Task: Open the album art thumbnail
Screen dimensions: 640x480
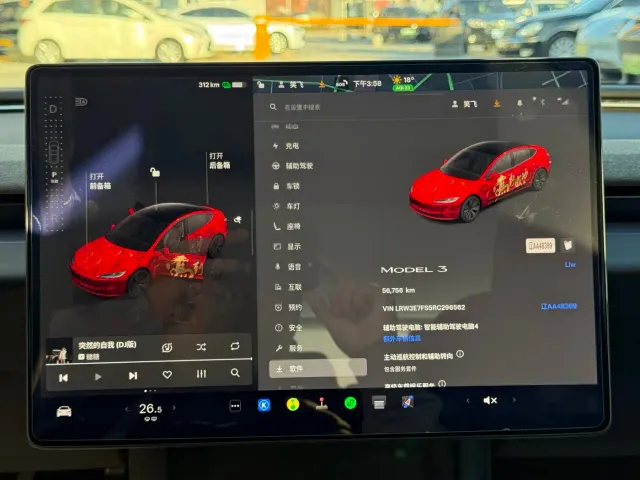Action: click(59, 352)
